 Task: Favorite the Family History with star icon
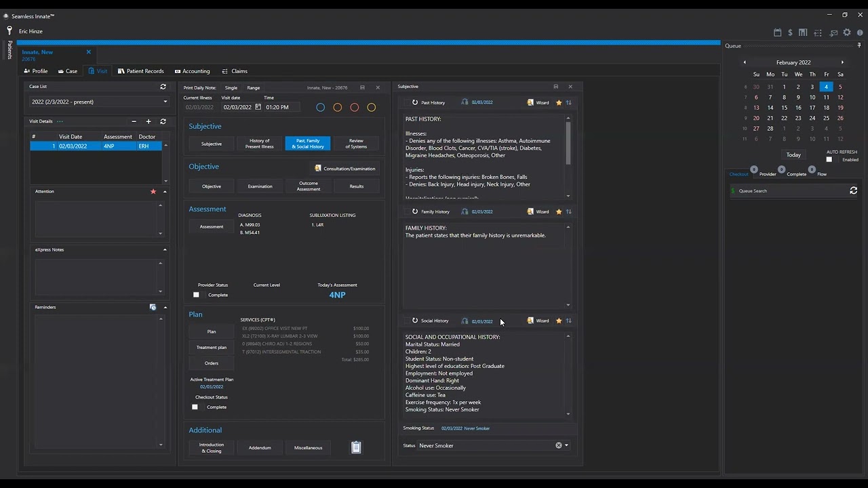click(559, 211)
